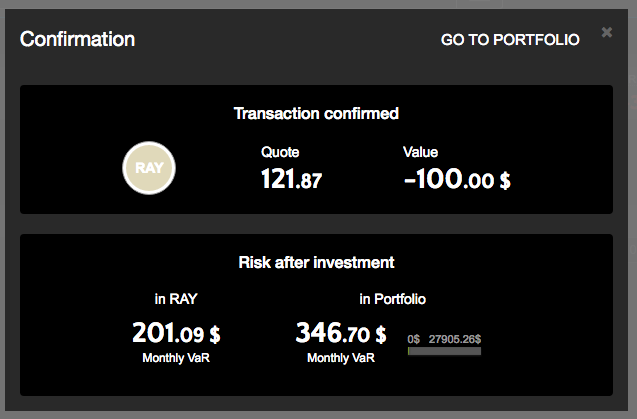Click the Risk after investment heading
637x419 pixels.
pos(316,262)
